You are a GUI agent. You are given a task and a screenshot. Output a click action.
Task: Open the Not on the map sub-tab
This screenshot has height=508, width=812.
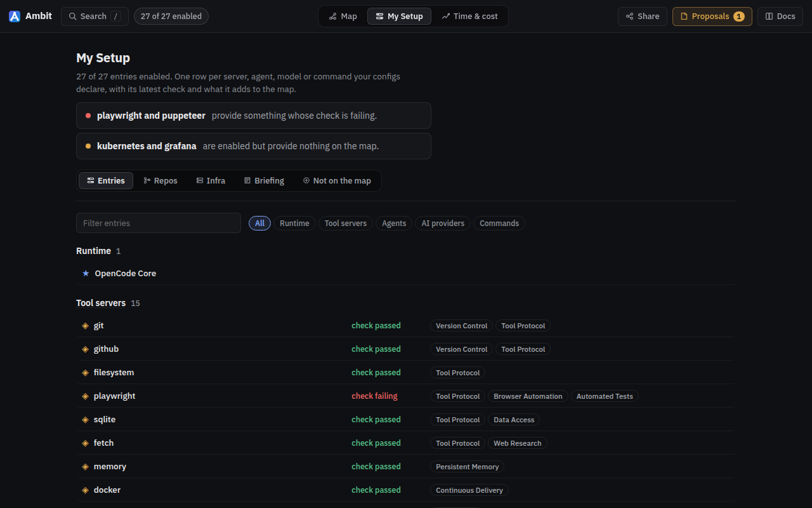[x=337, y=181]
